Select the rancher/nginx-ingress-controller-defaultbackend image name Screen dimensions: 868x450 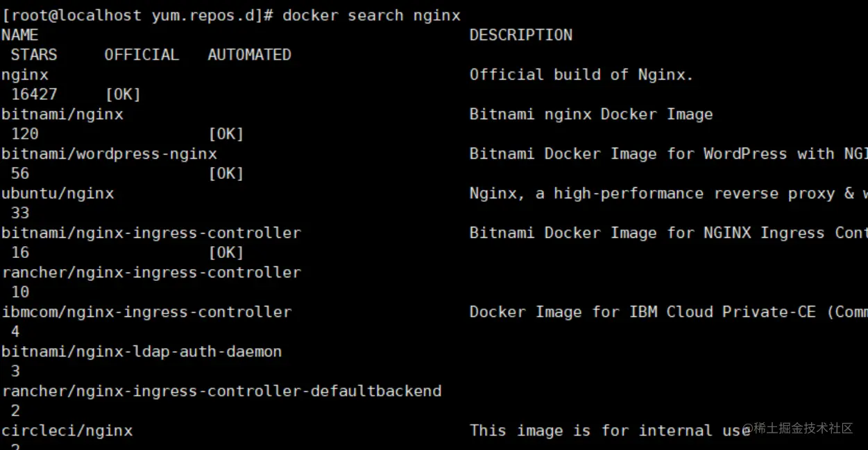(221, 391)
